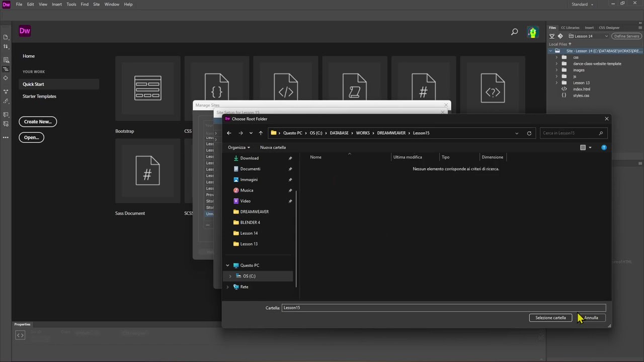Click the Define Servers button
This screenshot has width=644, height=362.
[x=626, y=36]
